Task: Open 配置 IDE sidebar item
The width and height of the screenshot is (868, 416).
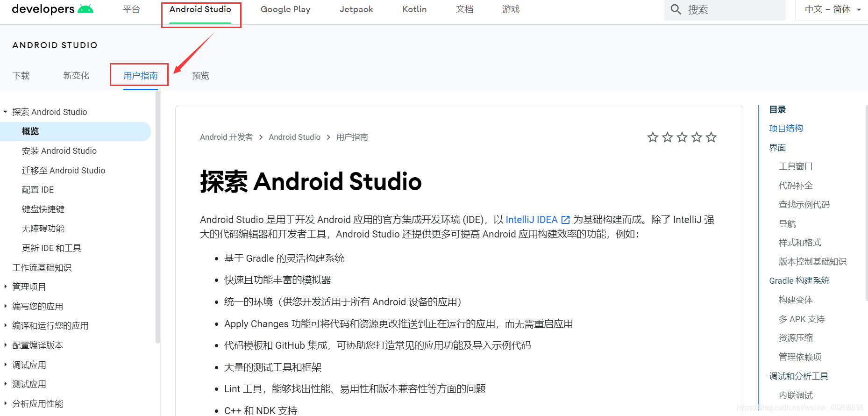Action: tap(38, 190)
